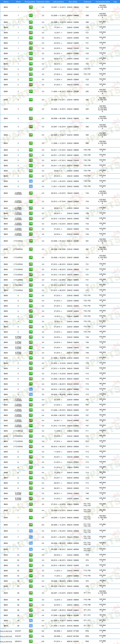Click hybrid Hy icon in BMW 3 250kW row

point(31,186)
